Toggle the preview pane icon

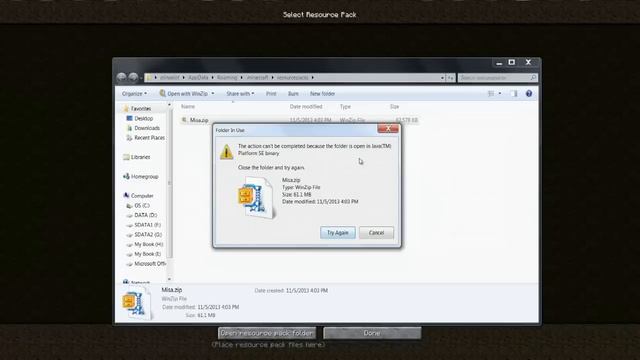click(x=514, y=93)
